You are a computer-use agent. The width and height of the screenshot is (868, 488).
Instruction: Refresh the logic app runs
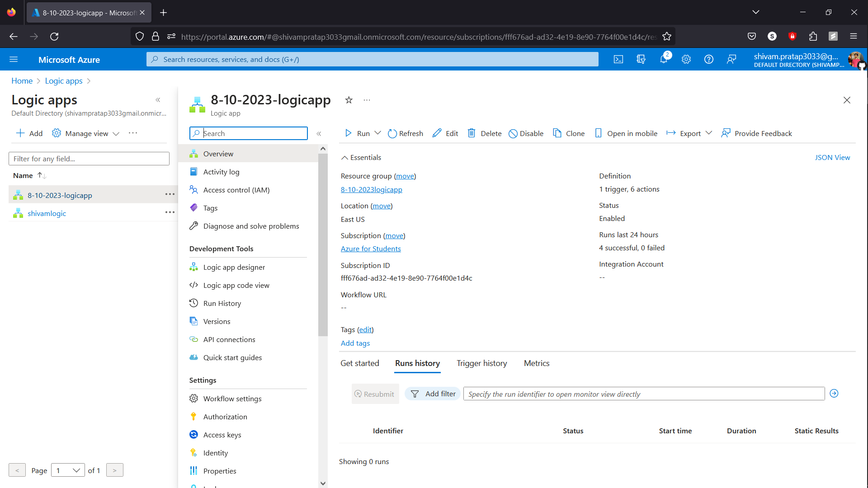(x=405, y=133)
